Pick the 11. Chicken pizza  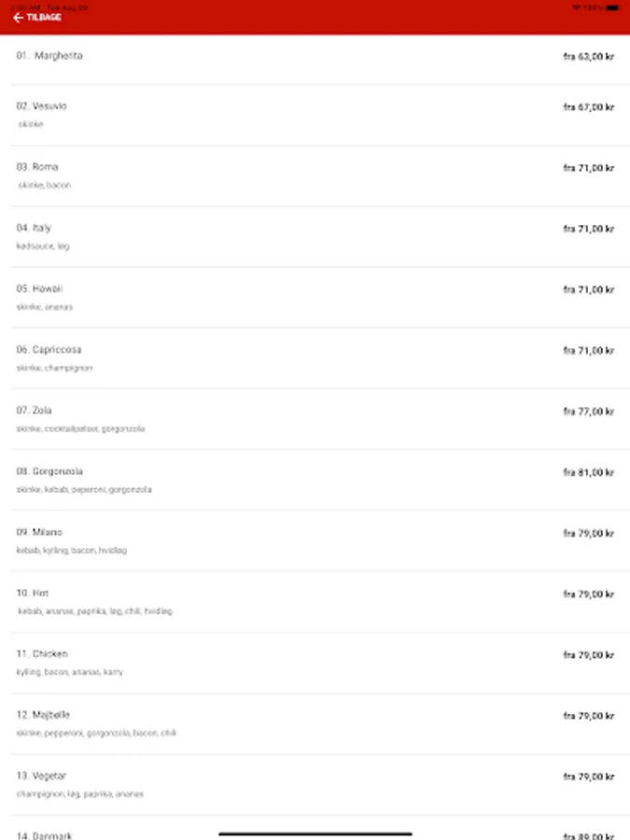click(320, 664)
